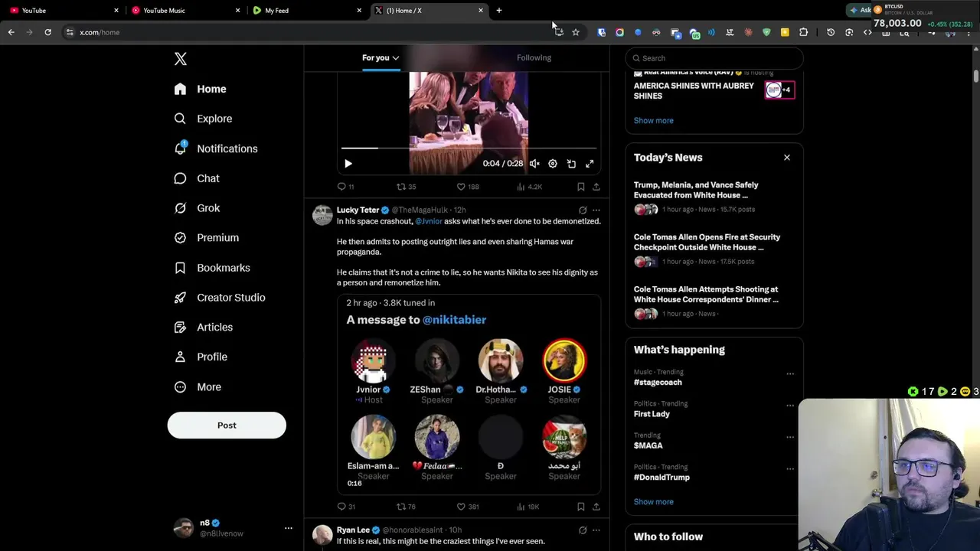Screen dimensions: 980x551
Task: Click the Search input field
Action: tap(714, 58)
